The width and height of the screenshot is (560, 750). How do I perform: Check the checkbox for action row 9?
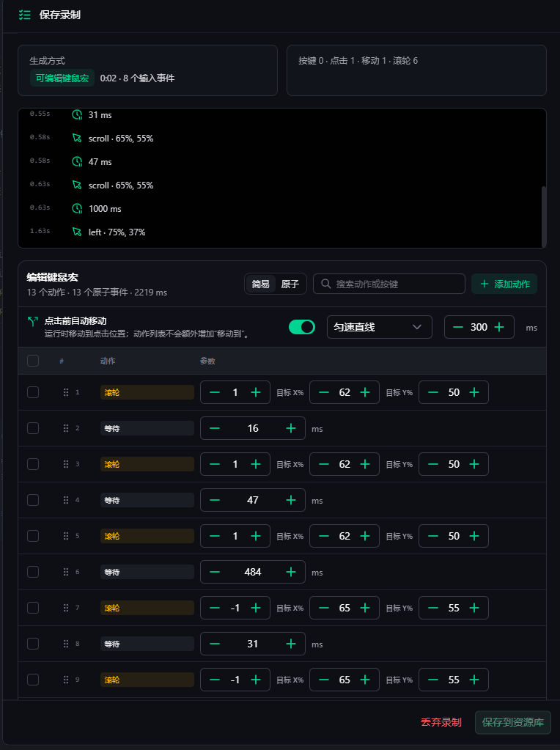[x=33, y=680]
